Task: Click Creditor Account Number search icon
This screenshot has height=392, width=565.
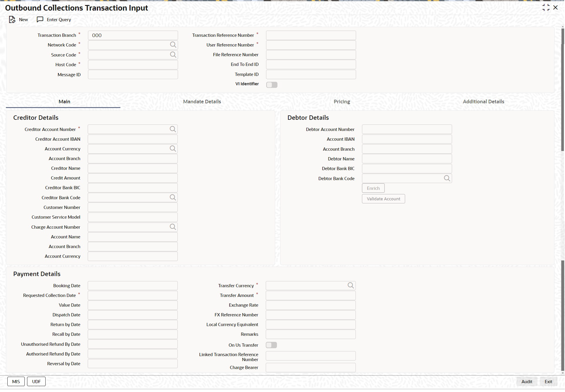Action: (173, 129)
